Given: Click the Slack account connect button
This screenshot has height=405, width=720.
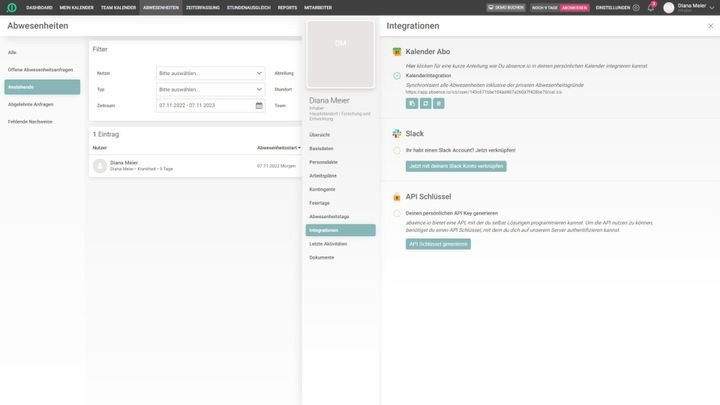Looking at the screenshot, I should pyautogui.click(x=456, y=166).
